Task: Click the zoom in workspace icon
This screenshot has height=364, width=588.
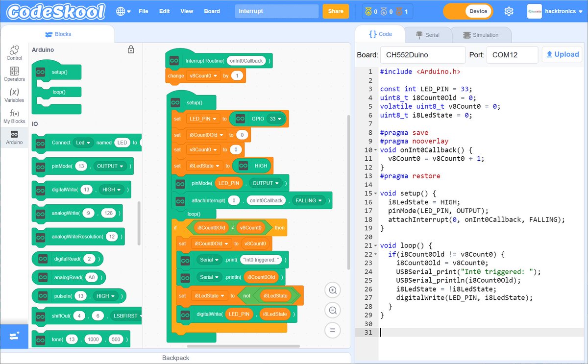Action: 333,291
